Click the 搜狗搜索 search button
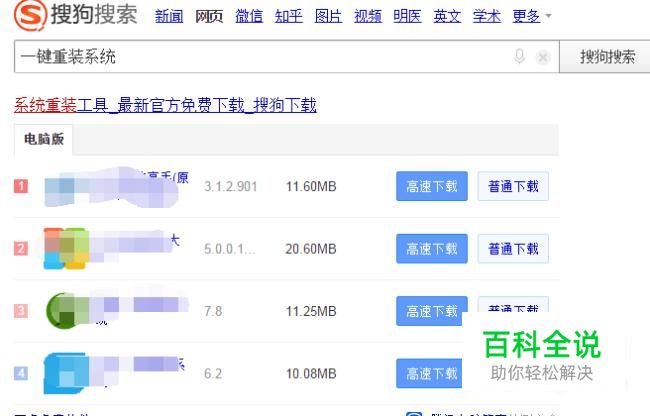 (605, 57)
